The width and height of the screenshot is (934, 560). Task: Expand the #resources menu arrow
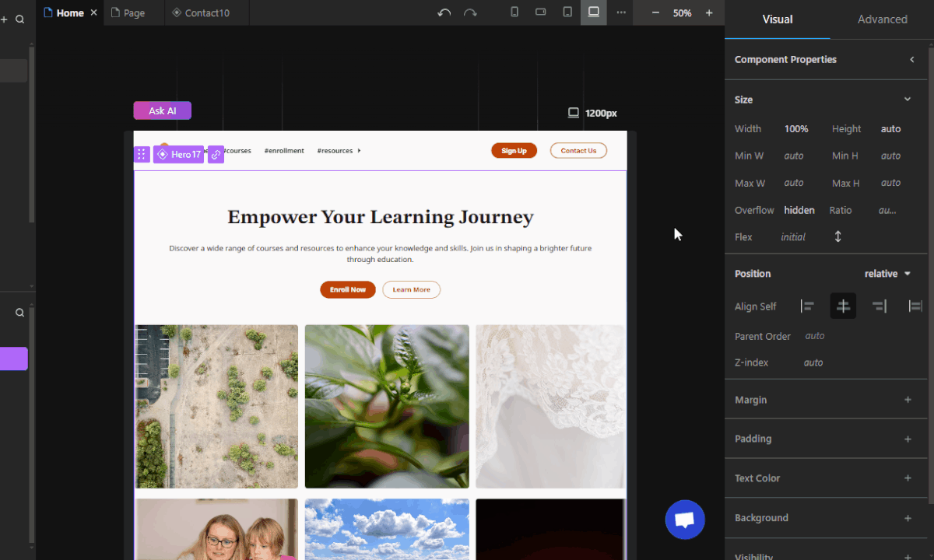point(359,151)
